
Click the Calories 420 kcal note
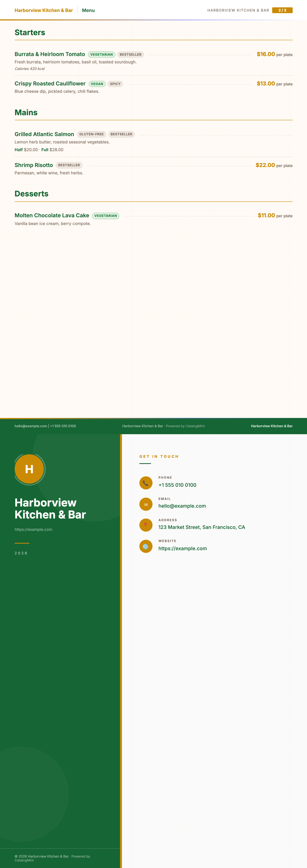point(30,69)
